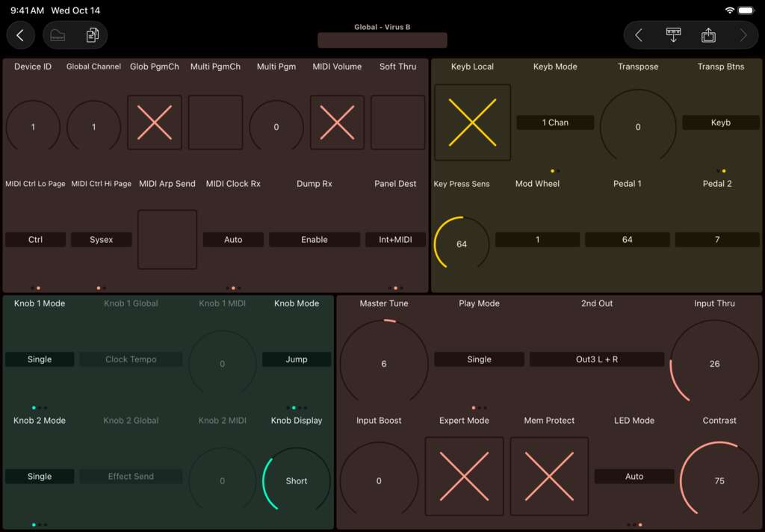Open Panel Dest Int+MIDI selector
This screenshot has height=532, width=765.
pyautogui.click(x=395, y=240)
